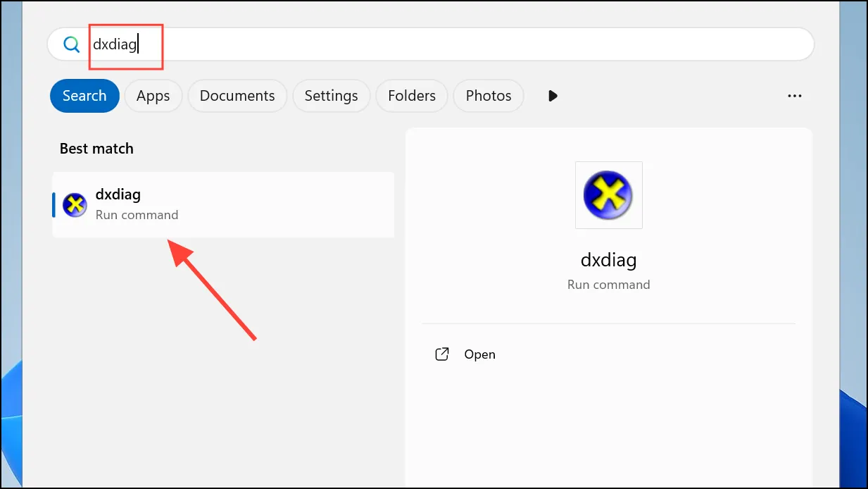Switch to the Settings filter tab
Viewport: 868px width, 489px height.
(331, 96)
